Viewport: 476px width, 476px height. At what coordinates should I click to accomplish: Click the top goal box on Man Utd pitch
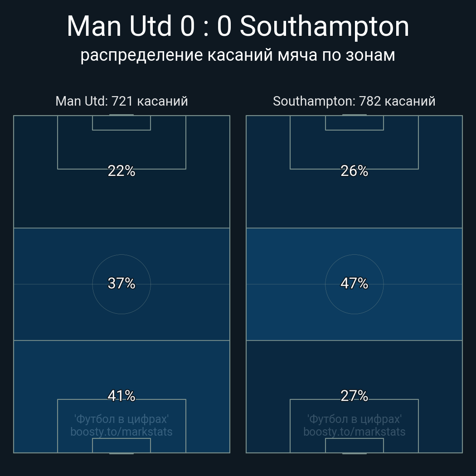point(121,123)
